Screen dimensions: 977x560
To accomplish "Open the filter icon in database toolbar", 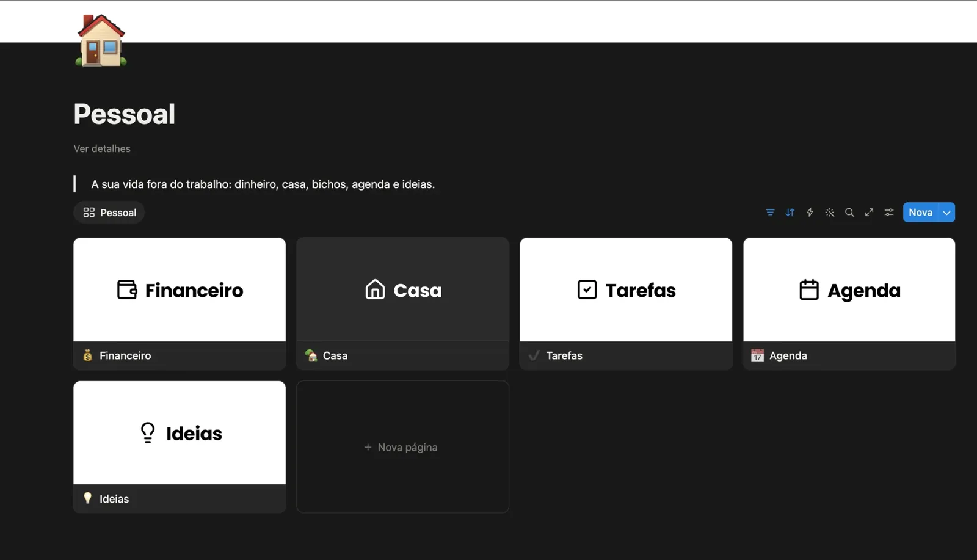I will 770,213.
